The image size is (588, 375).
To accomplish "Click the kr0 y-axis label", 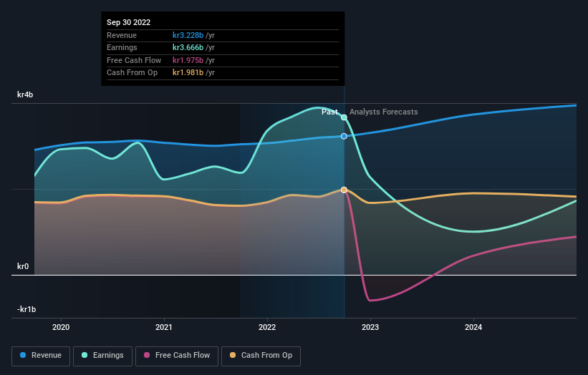I will click(x=23, y=266).
